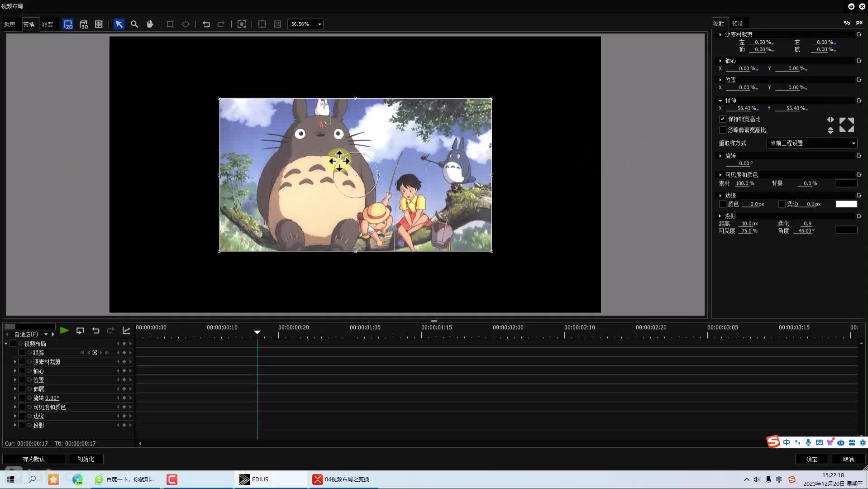Viewport: 868px width, 489px height.
Task: Click reset icon beside 源素材裁剪 header
Action: [x=859, y=34]
